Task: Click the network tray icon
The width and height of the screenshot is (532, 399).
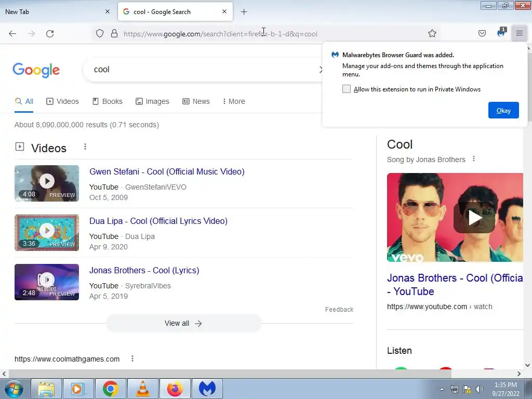Action: (x=454, y=389)
